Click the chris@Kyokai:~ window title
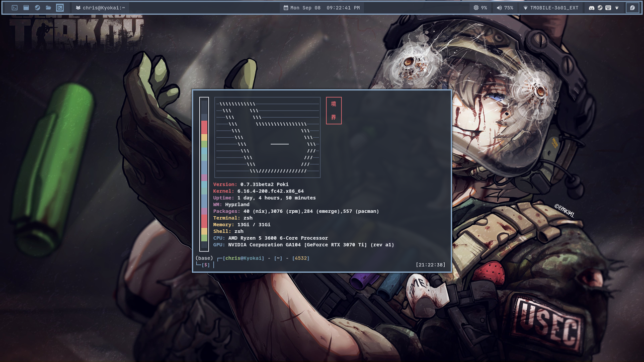 [x=104, y=8]
